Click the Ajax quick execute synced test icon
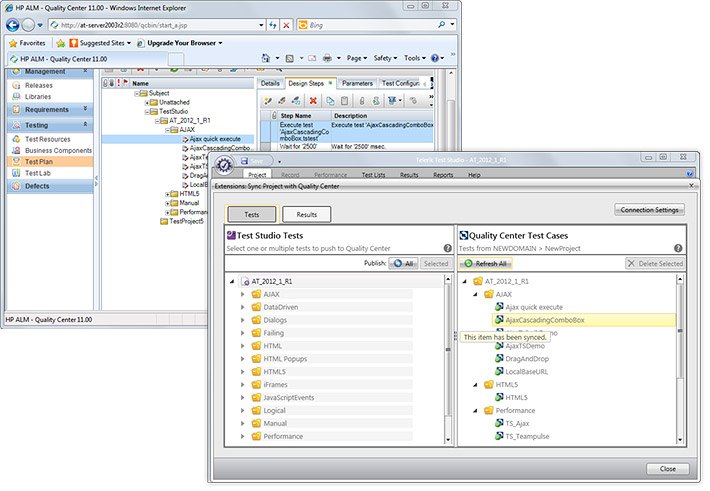Viewport: 710px width, 491px height. click(x=499, y=307)
